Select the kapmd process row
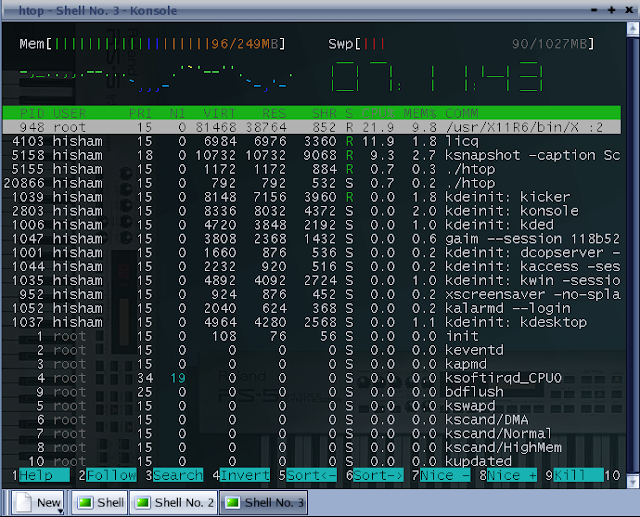 point(312,364)
